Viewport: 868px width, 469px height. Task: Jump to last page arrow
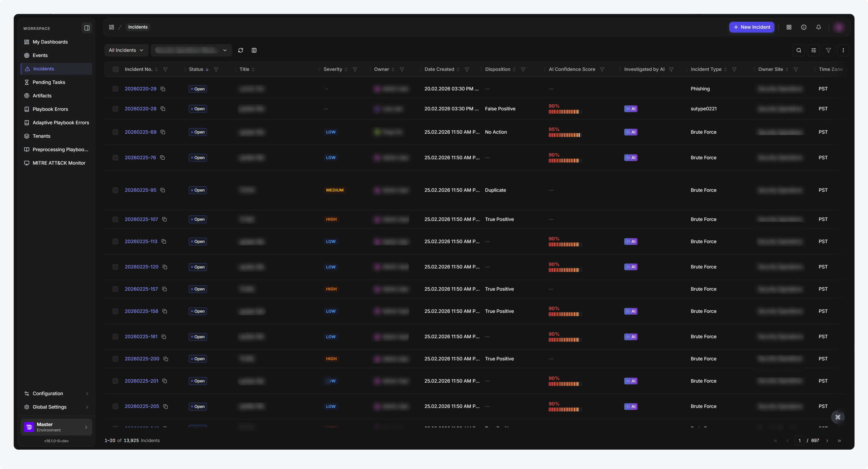pos(839,441)
